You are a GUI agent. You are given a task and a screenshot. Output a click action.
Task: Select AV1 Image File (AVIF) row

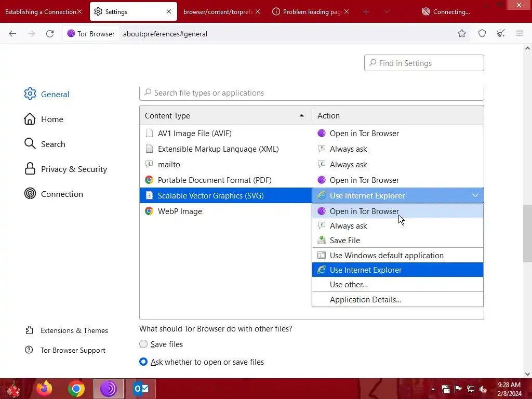pos(225,134)
